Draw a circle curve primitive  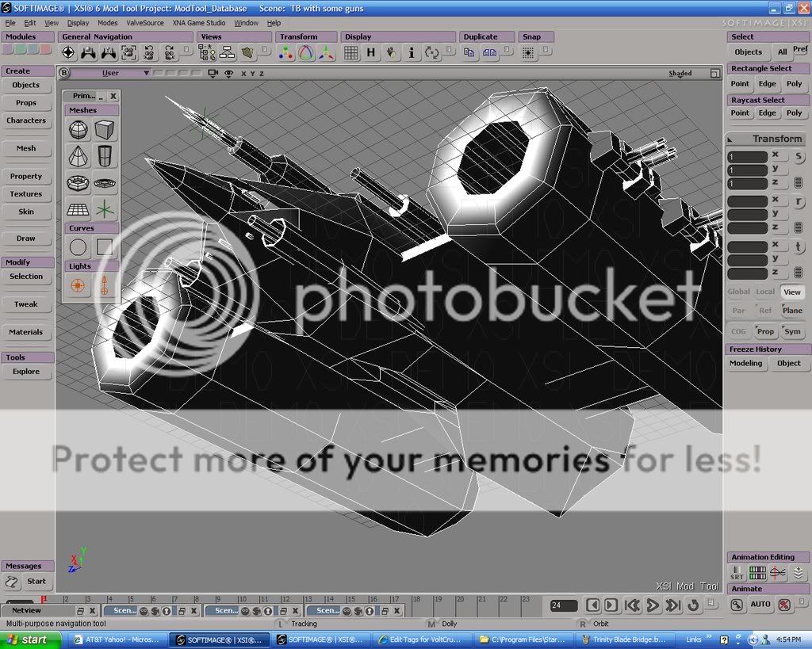coord(78,248)
